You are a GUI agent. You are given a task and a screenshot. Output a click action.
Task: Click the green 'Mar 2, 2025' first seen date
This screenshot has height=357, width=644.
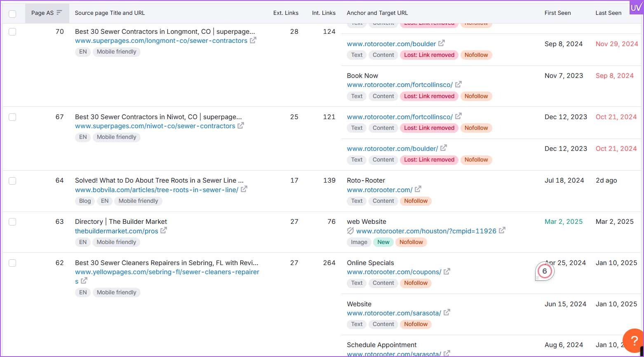(x=564, y=221)
